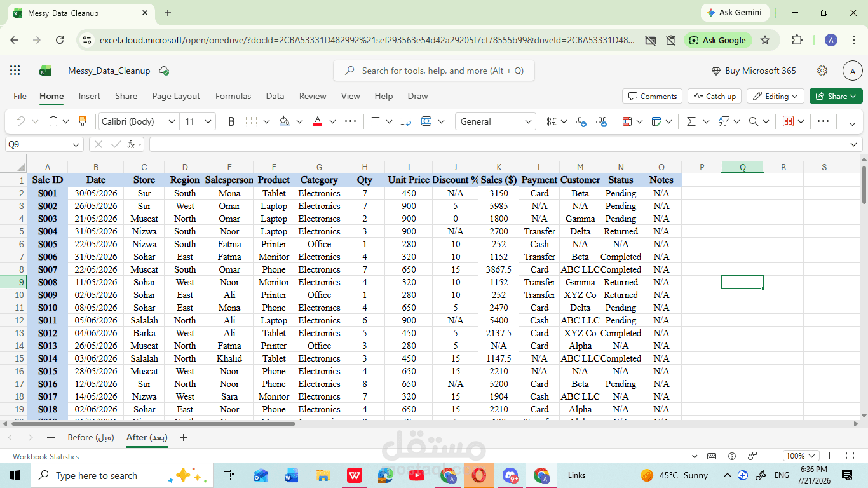Activate the Format Painter brush

point(82,121)
